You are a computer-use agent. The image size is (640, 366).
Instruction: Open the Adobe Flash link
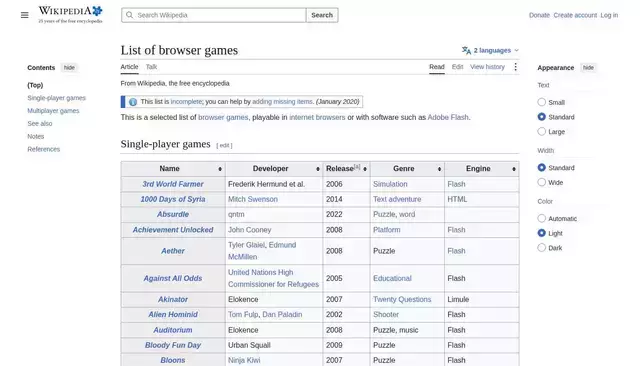(448, 118)
